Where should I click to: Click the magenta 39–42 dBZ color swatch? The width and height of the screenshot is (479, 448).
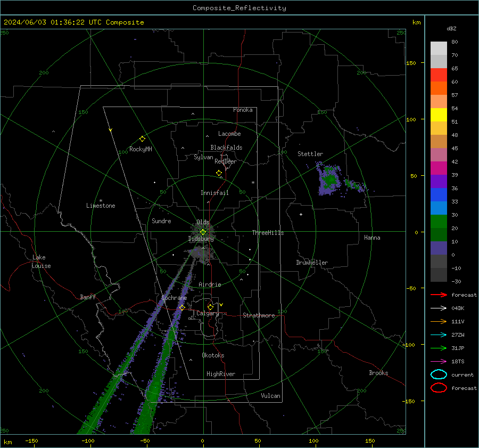439,168
